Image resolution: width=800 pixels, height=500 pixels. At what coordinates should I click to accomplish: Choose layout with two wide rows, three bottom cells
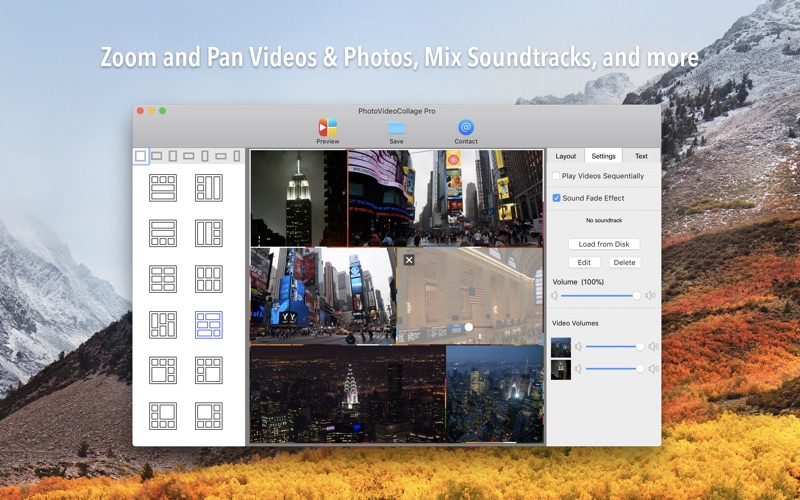click(x=163, y=233)
